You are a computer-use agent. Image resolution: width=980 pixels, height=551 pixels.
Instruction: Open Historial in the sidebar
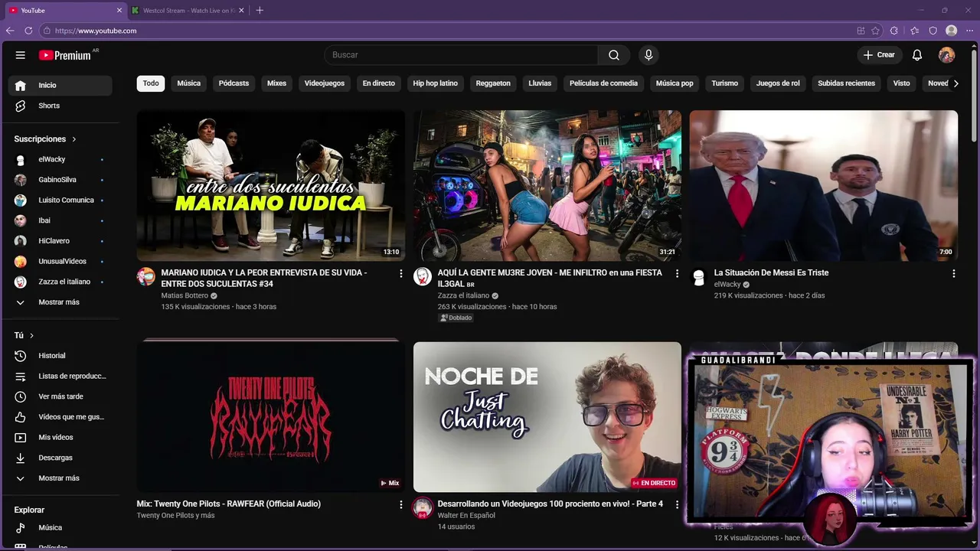[x=60, y=356]
